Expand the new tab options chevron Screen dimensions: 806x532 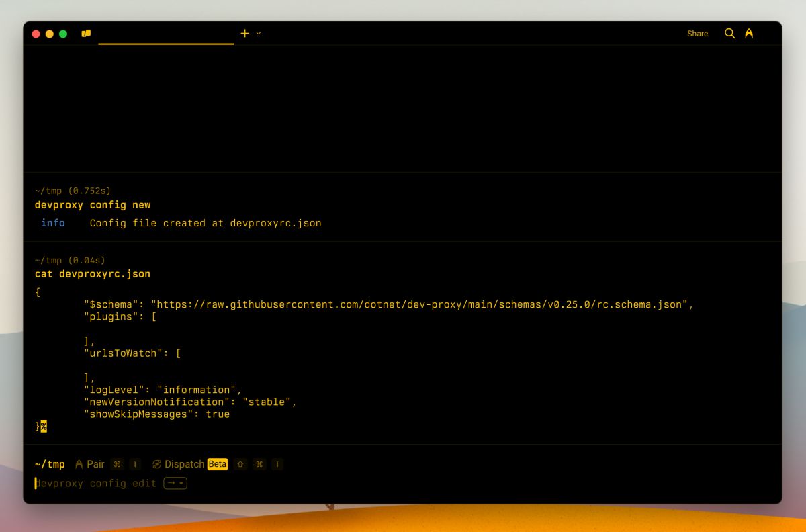[259, 33]
